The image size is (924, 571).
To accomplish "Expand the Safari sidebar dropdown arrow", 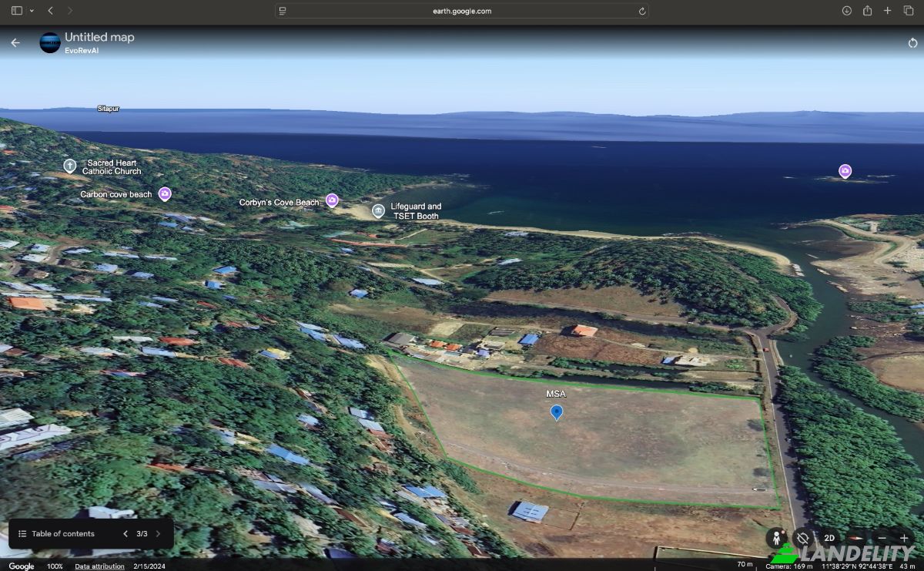I will [x=32, y=11].
